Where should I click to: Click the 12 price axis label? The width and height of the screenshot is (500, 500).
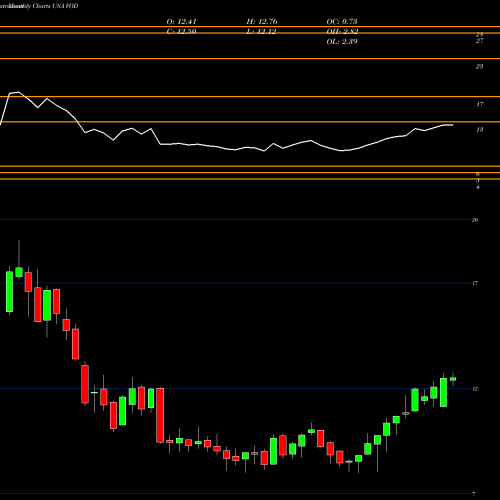point(475,389)
